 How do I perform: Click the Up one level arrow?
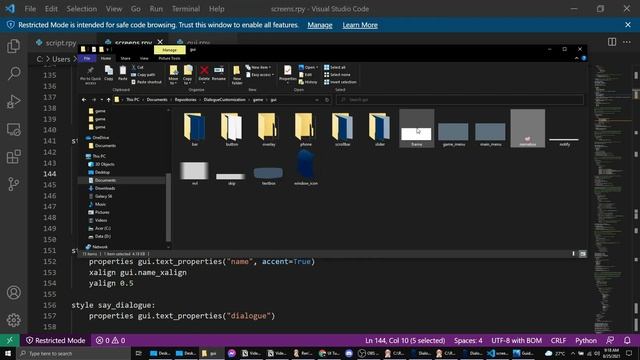click(109, 100)
